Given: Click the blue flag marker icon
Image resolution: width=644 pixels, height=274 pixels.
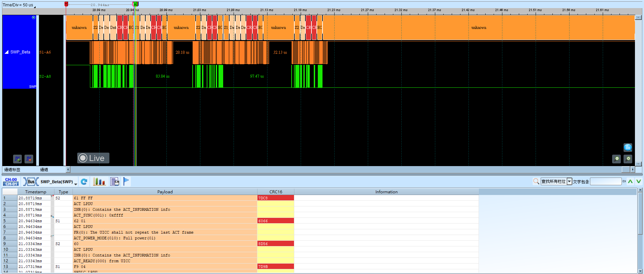Looking at the screenshot, I should [126, 182].
